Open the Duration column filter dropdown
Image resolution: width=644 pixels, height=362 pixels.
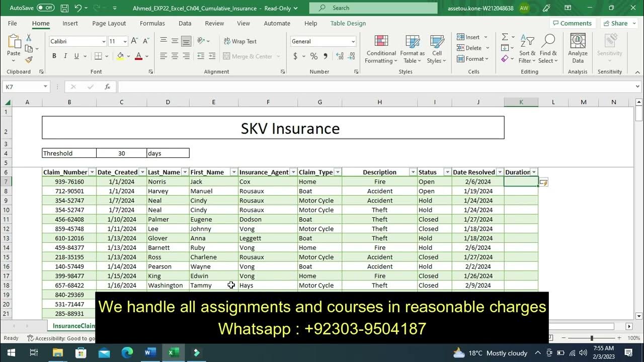coord(534,172)
